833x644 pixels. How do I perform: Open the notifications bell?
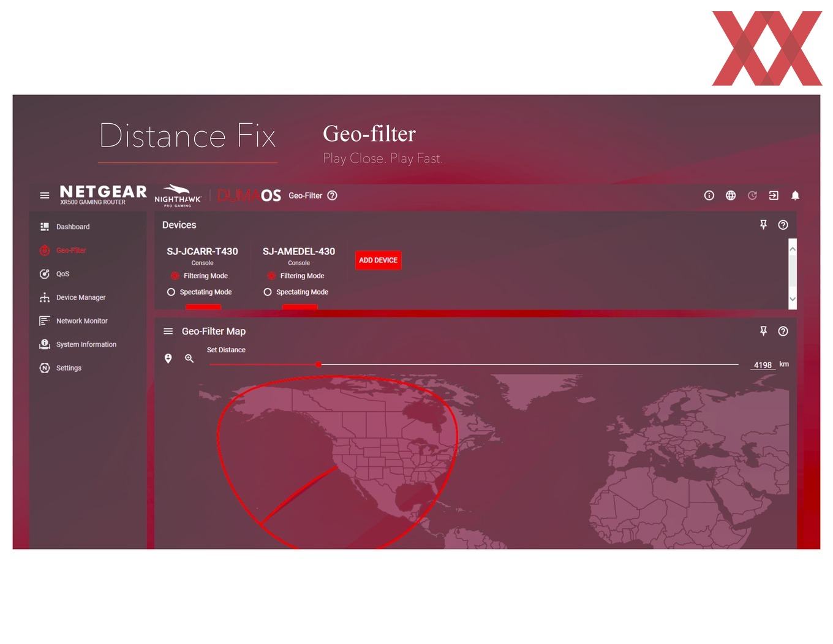point(795,195)
